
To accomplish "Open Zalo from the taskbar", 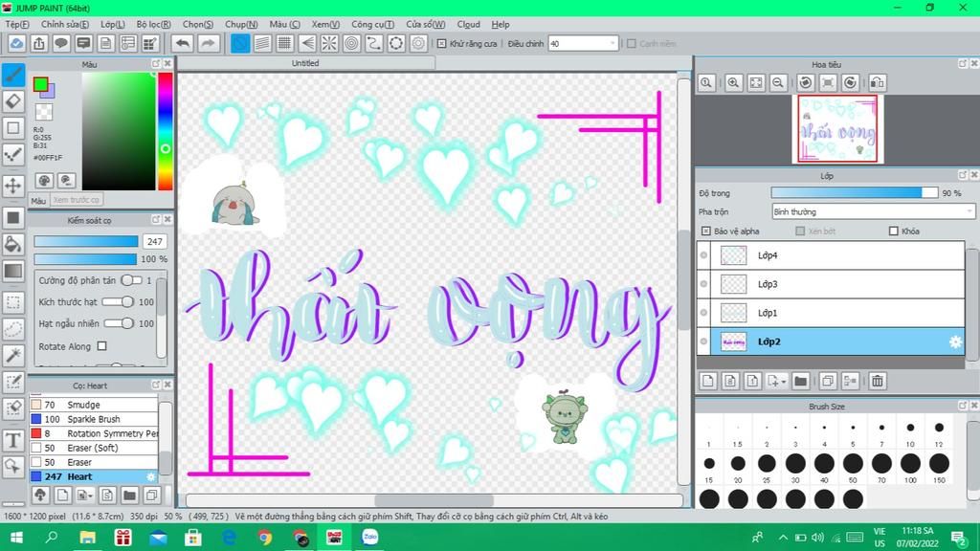I will pos(370,538).
